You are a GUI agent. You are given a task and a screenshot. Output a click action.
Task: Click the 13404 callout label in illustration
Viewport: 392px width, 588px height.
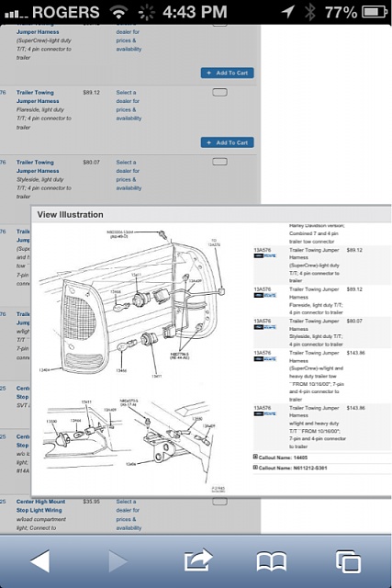pos(44,370)
